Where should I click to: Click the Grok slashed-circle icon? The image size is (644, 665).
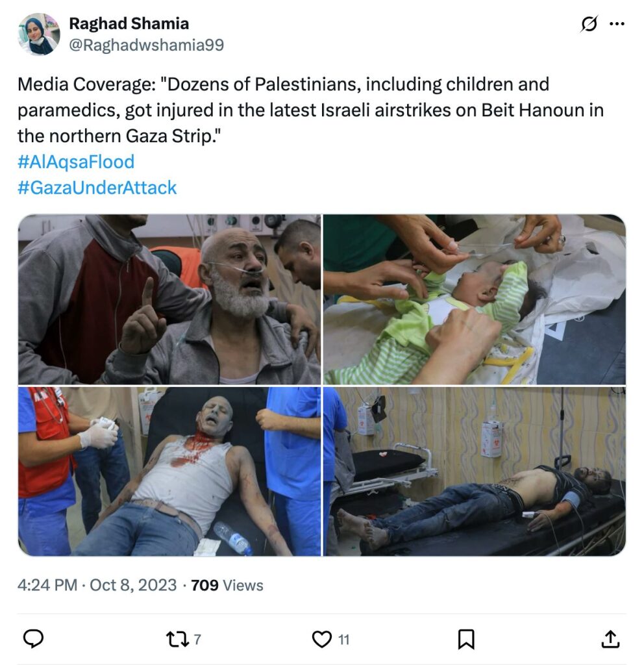[x=589, y=24]
